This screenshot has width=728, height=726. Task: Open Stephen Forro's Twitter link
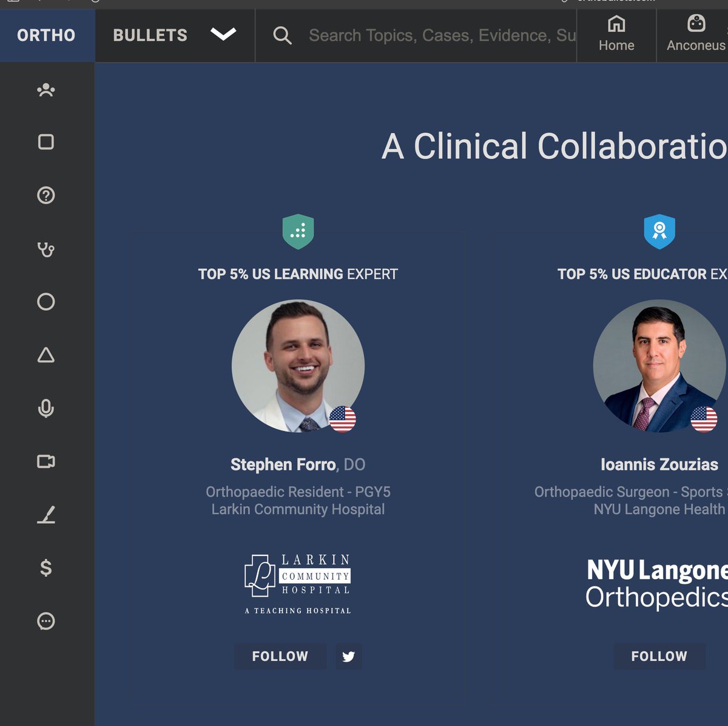tap(349, 656)
